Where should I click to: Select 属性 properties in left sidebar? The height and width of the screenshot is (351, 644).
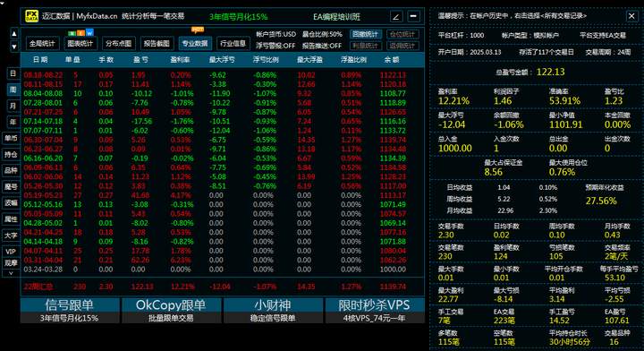point(11,219)
